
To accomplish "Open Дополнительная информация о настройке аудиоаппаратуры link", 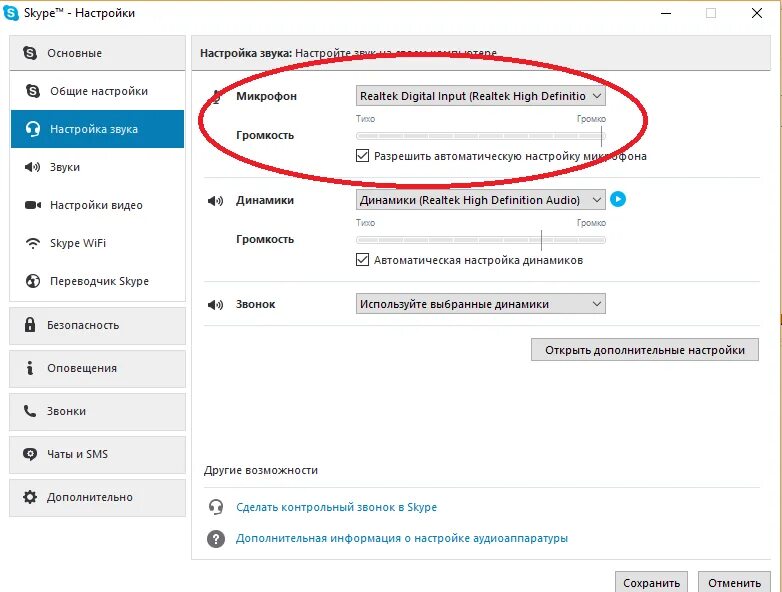I will [402, 538].
